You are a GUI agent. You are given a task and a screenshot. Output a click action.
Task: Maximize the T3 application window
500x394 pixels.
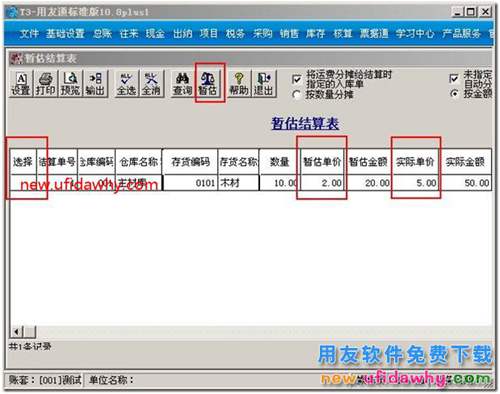coord(470,12)
